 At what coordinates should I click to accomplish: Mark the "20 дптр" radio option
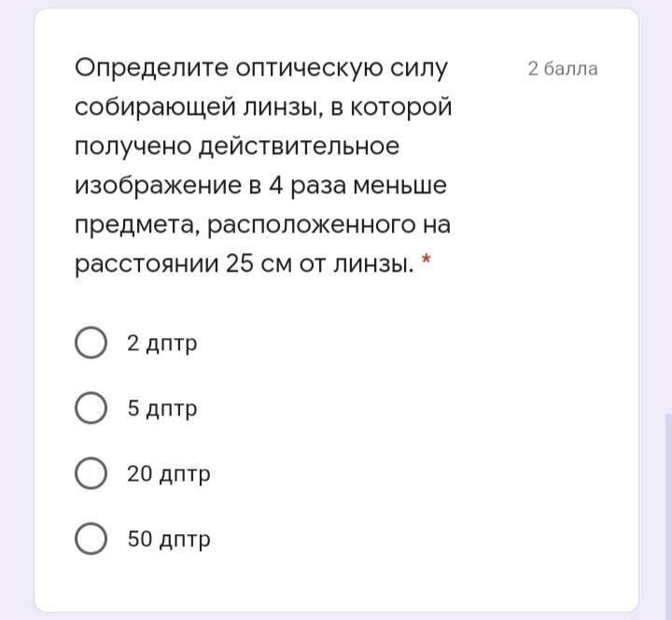point(91,472)
